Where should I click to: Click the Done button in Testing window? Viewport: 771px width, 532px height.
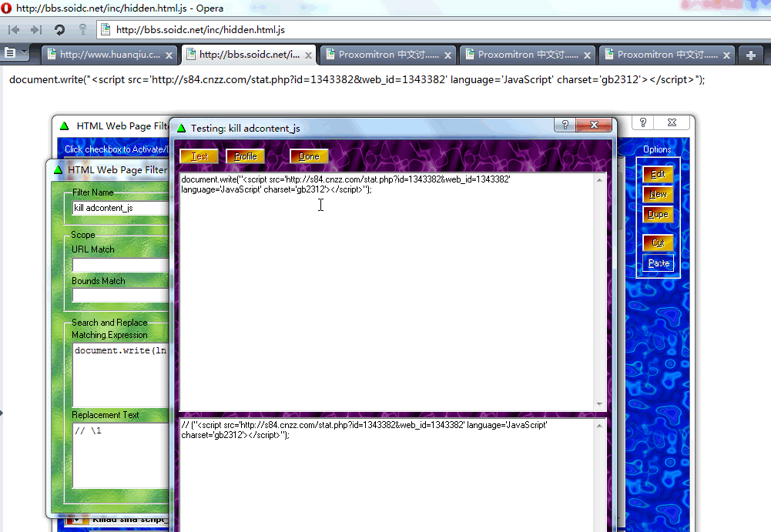[x=309, y=156]
